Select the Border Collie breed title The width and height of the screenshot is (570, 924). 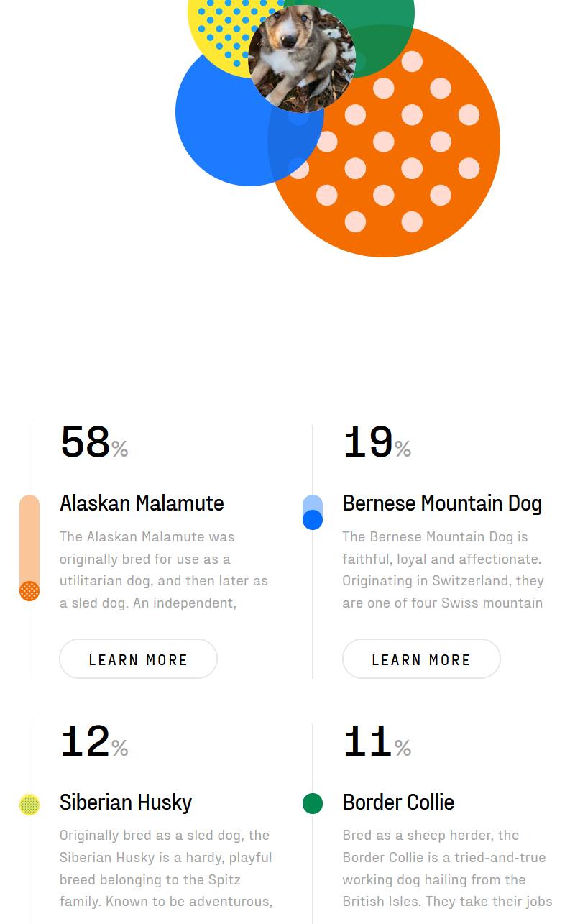pos(398,802)
